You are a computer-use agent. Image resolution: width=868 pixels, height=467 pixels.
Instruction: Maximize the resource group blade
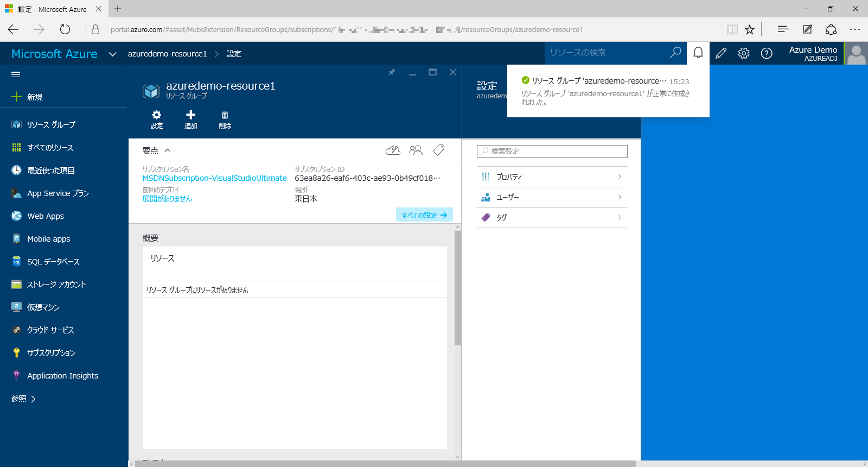tap(432, 72)
